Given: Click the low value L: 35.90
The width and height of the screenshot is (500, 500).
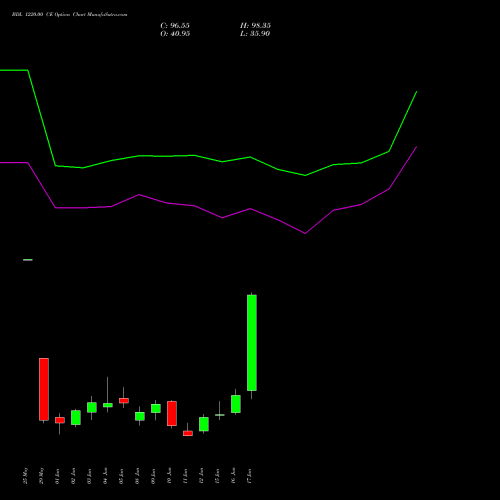Looking at the screenshot, I should [255, 34].
